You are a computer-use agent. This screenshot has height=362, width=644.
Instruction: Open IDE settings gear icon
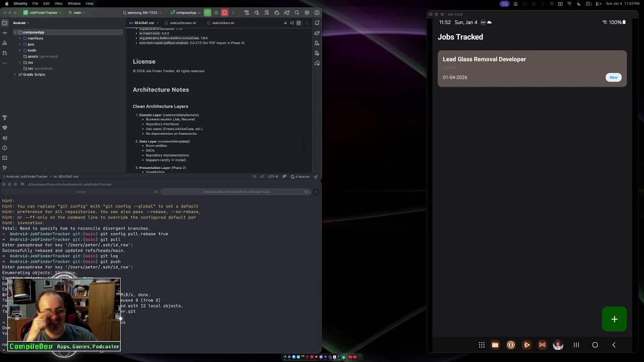click(x=307, y=13)
